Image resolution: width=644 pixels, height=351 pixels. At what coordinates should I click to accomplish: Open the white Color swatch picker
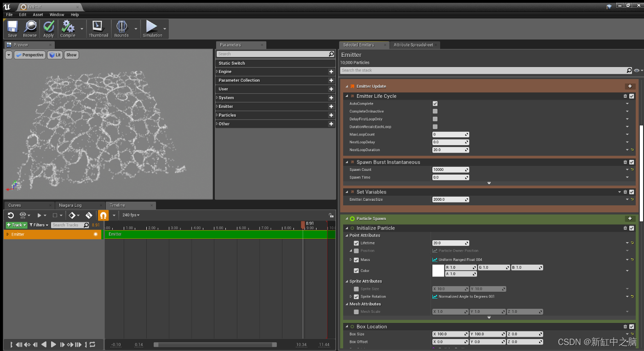coord(438,271)
